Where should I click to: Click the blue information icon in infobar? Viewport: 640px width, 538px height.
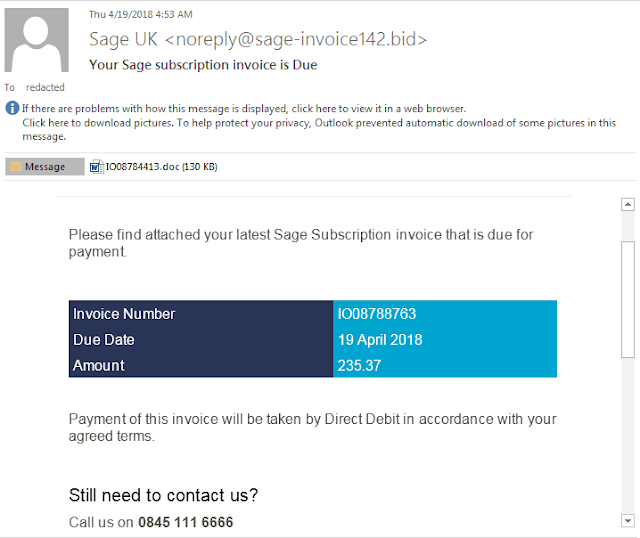click(x=12, y=108)
